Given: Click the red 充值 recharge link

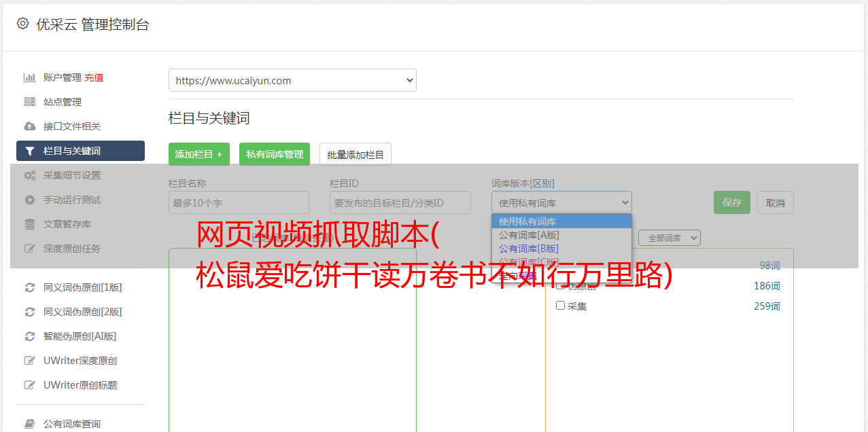Looking at the screenshot, I should [x=94, y=77].
